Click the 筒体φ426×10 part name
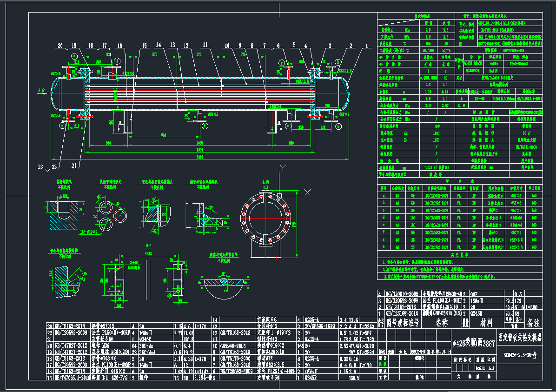 click(x=271, y=352)
